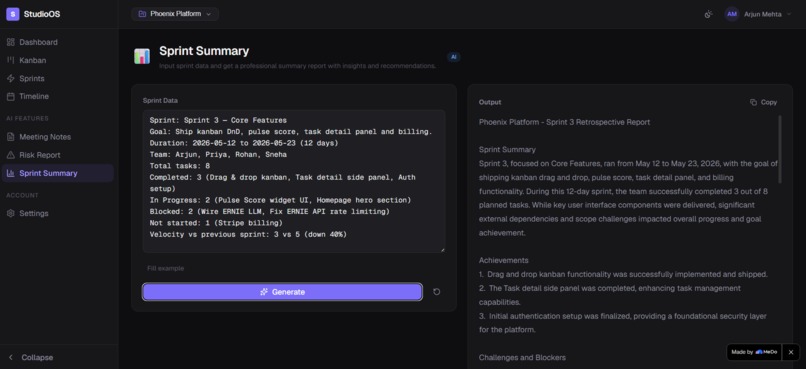This screenshot has width=806, height=369.
Task: Click the Timeline calendar icon
Action: (10, 96)
